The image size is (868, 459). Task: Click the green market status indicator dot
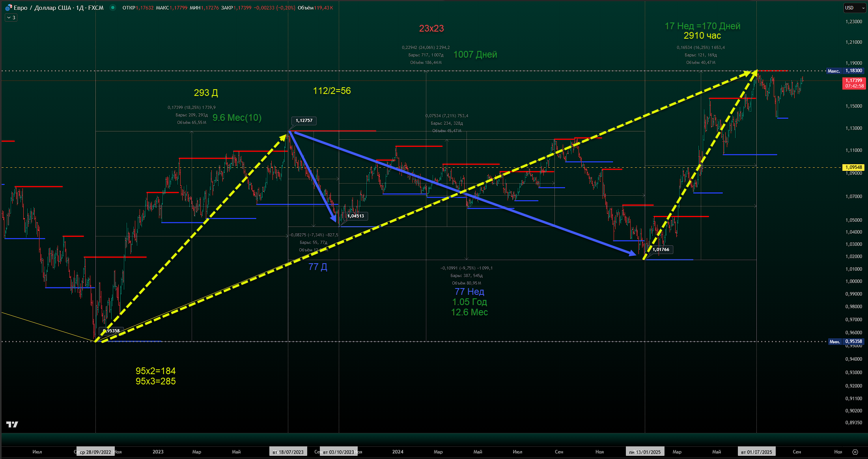113,7
